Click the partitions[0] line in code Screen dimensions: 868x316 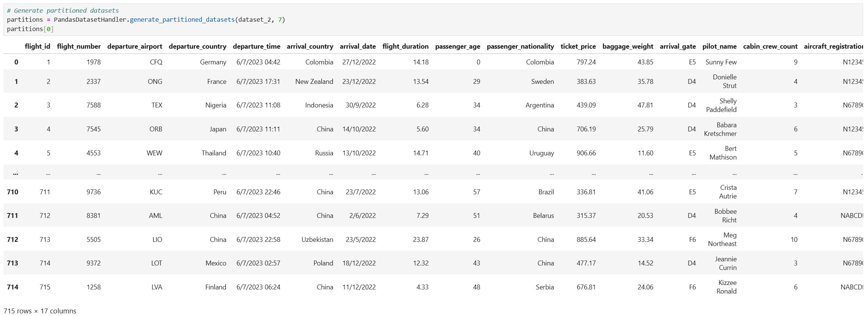[30, 29]
